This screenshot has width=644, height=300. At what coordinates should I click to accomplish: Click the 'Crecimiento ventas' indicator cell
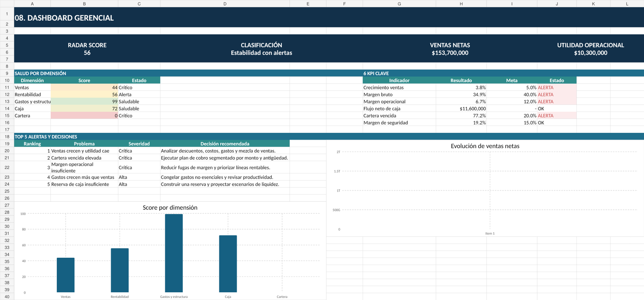pyautogui.click(x=399, y=87)
